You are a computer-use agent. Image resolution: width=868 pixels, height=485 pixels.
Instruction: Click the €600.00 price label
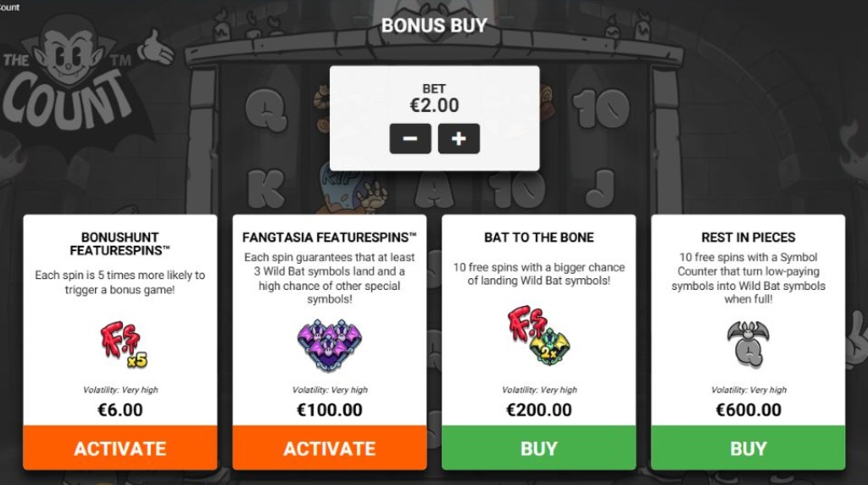[748, 410]
